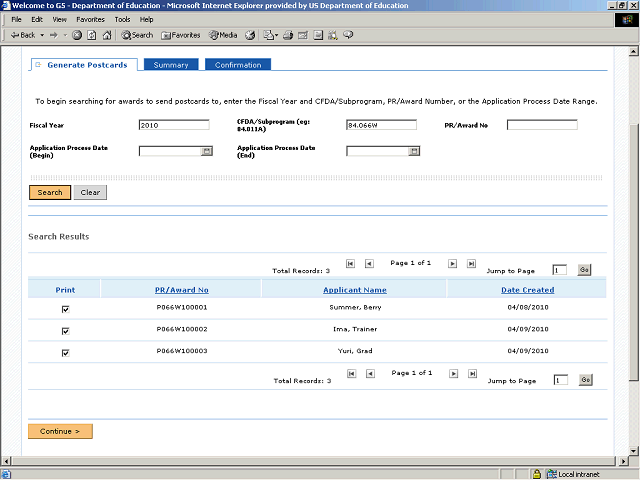640x480 pixels.
Task: Click next page arrow in bottom pager
Action: 453,374
